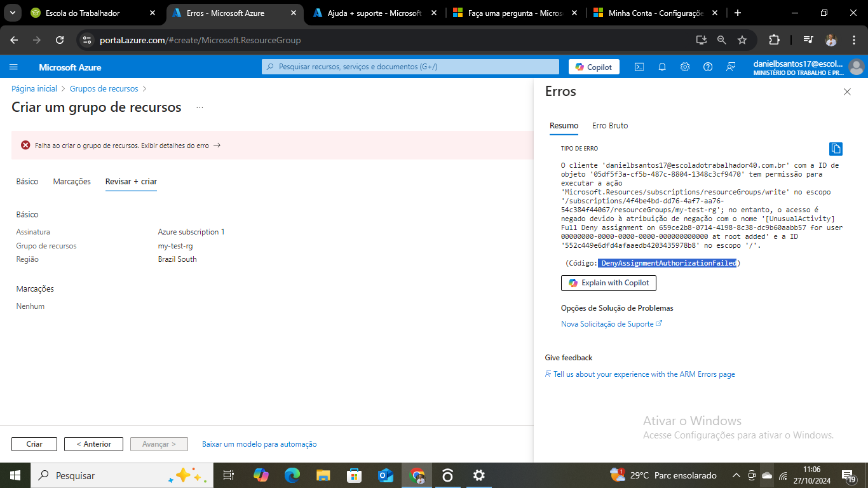This screenshot has width=868, height=488.
Task: Open Microsoft Store from the taskbar
Action: pyautogui.click(x=355, y=475)
